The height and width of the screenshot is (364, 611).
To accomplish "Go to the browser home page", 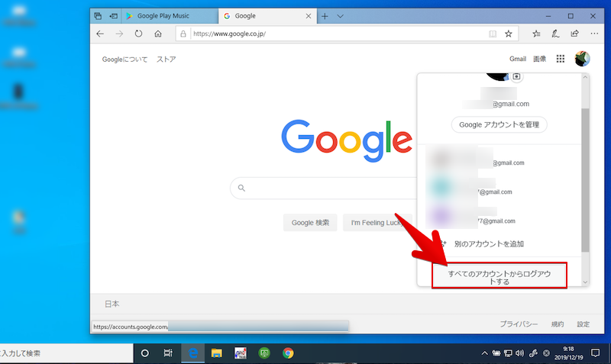I will (x=158, y=34).
